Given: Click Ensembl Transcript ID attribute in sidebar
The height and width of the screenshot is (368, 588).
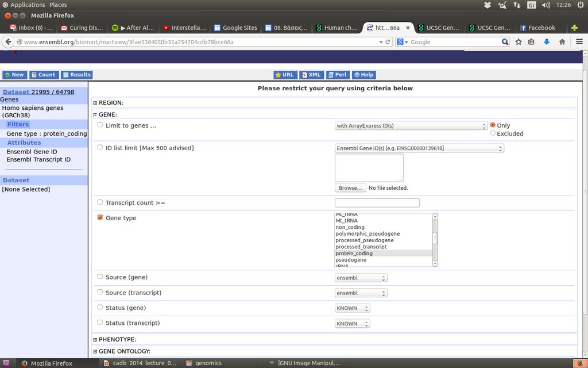Looking at the screenshot, I should click(x=38, y=160).
